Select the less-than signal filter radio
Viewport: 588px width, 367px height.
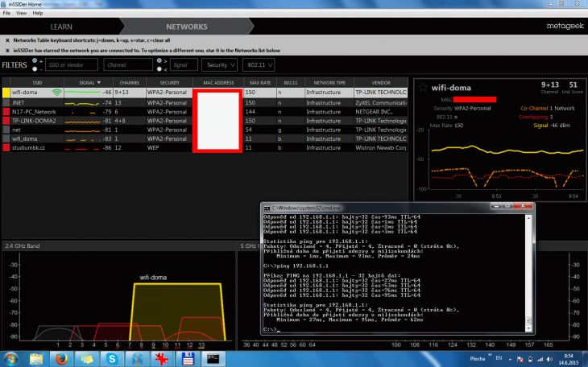tap(159, 69)
